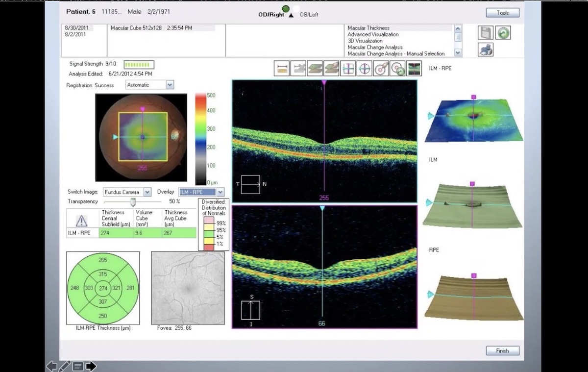Click the revert analysis icon
Screen dimensions: 588x372
click(x=503, y=32)
